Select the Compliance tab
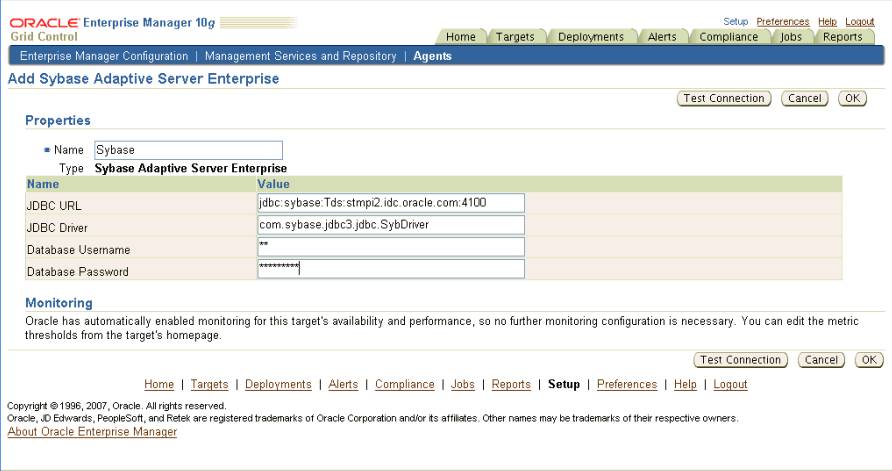This screenshot has width=892, height=471. coord(728,37)
